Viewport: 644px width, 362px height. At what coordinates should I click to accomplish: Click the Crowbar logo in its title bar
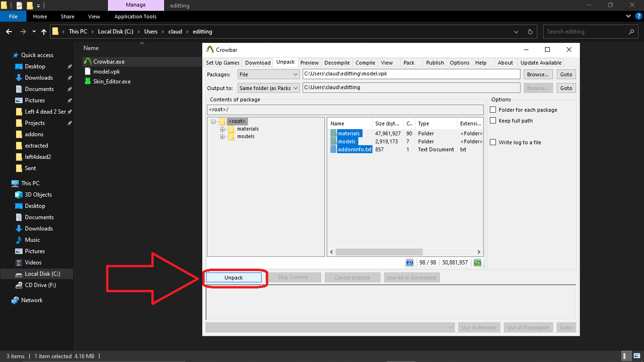tap(210, 49)
